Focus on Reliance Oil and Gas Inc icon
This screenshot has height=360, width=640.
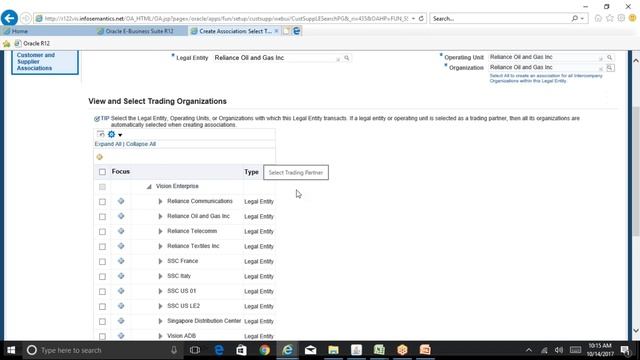[x=121, y=216]
